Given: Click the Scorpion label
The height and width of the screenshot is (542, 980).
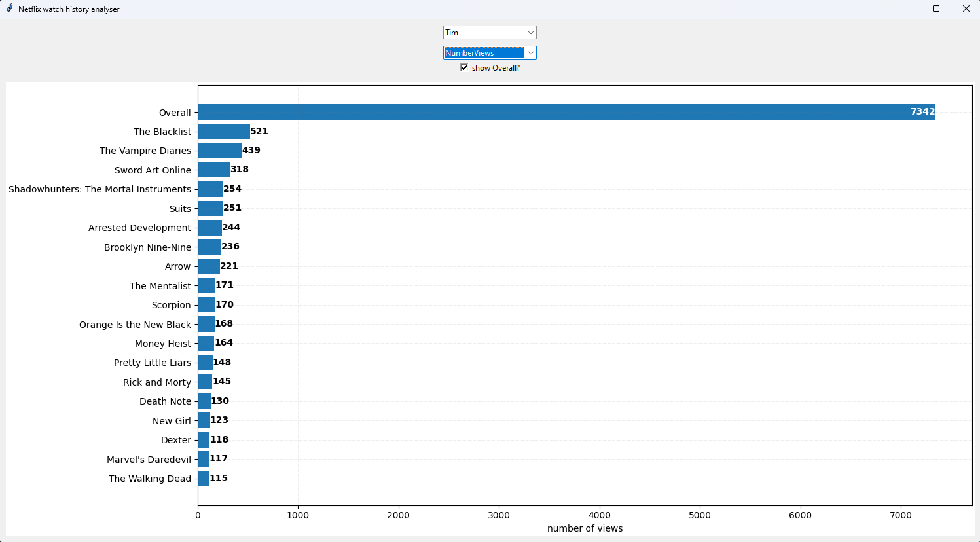Looking at the screenshot, I should pyautogui.click(x=171, y=305).
